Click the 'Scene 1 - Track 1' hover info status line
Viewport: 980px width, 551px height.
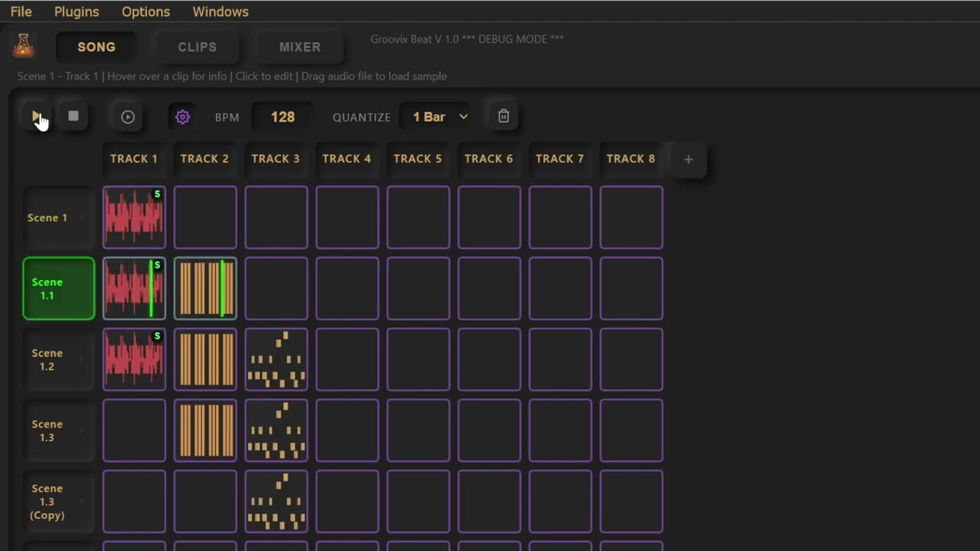tap(232, 77)
